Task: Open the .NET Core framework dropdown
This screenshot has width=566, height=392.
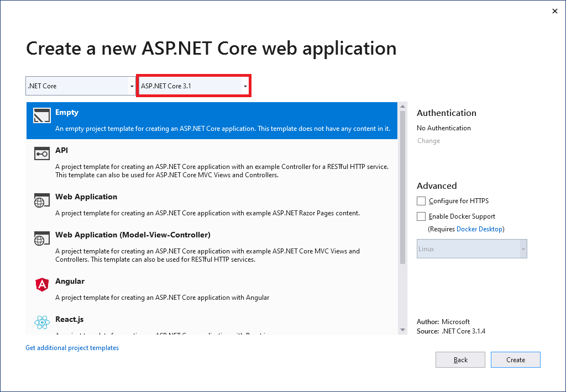Action: pyautogui.click(x=80, y=86)
